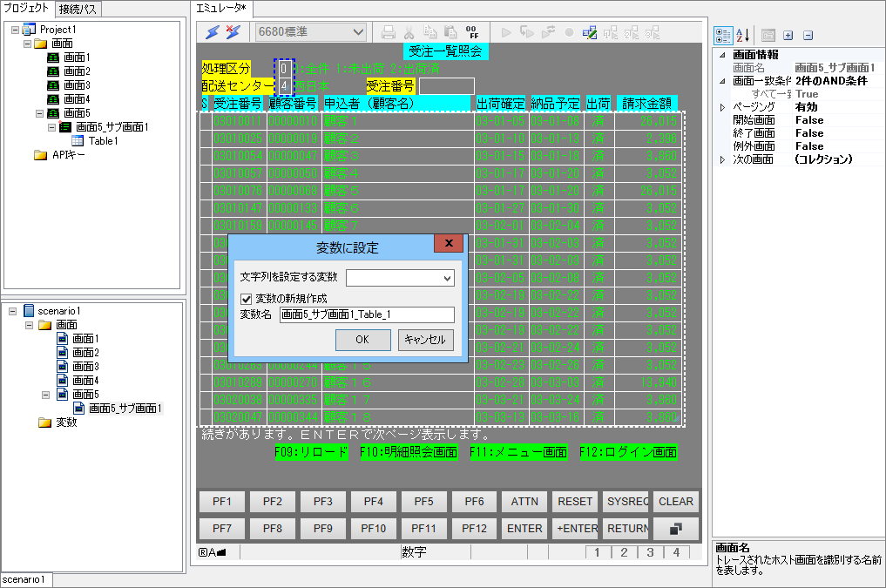This screenshot has height=588, width=886.
Task: Click the numbered play icon 1
Action: pyautogui.click(x=610, y=33)
